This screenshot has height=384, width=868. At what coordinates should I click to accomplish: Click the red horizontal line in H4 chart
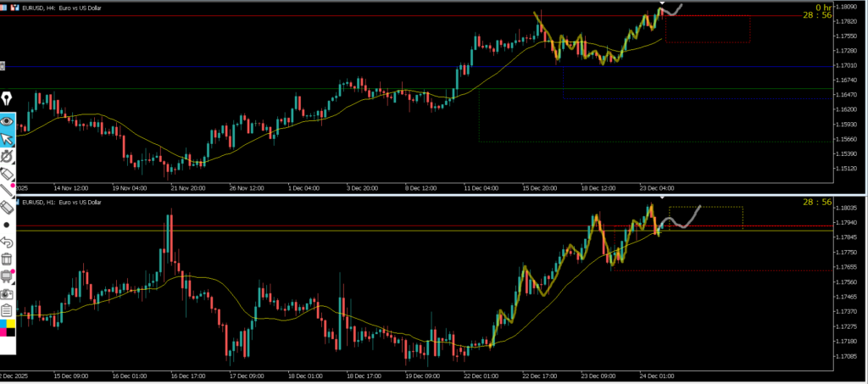[x=254, y=16]
